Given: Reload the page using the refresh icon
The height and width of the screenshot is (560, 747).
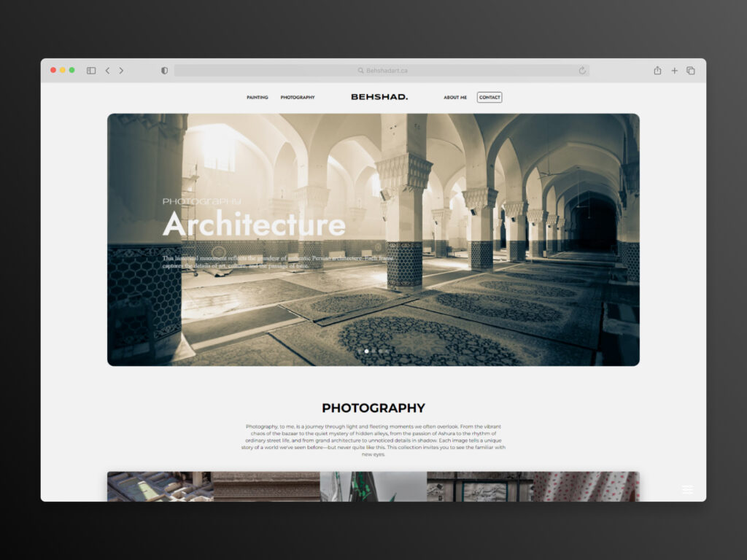Looking at the screenshot, I should pos(582,71).
